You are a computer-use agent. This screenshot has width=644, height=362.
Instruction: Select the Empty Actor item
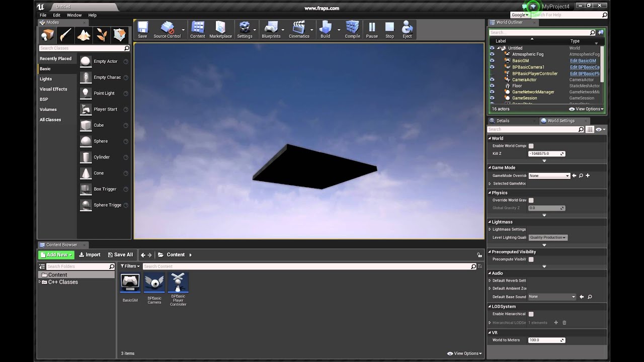pyautogui.click(x=104, y=61)
